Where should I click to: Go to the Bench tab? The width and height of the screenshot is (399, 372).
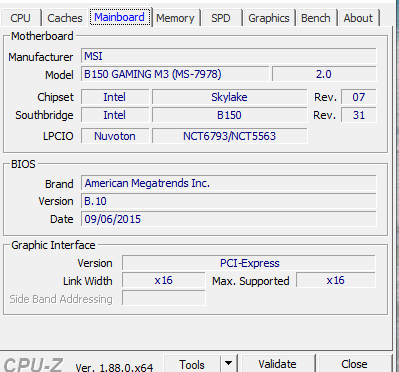point(316,18)
